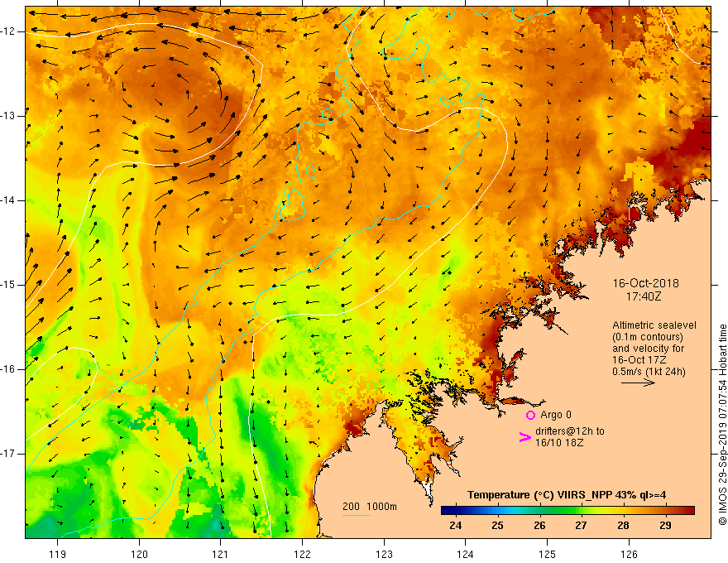This screenshot has width=728, height=563.
Task: Click the colorbar value 27
Action: 581,526
